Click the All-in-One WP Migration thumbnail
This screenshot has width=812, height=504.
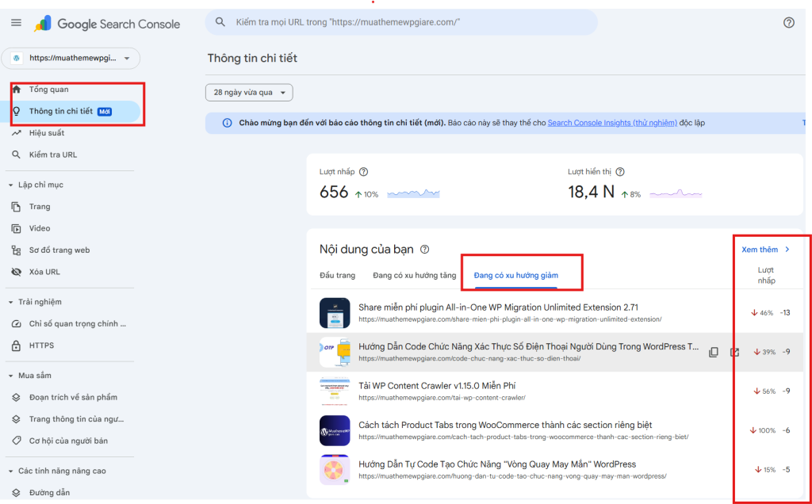pyautogui.click(x=335, y=313)
